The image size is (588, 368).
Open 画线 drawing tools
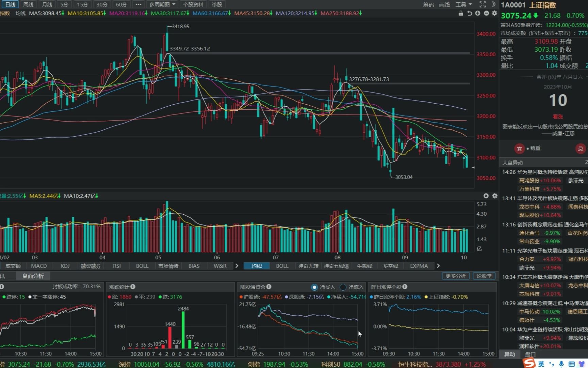(x=444, y=4)
